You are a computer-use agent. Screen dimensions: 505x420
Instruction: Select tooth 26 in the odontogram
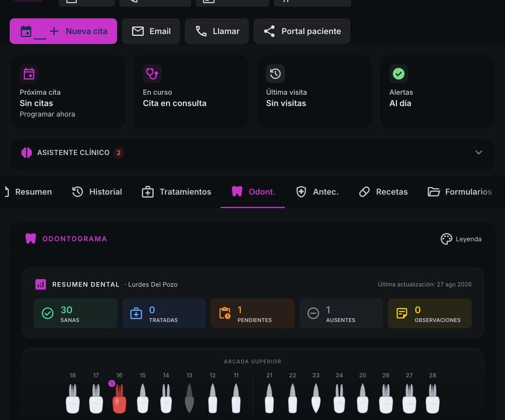(386, 398)
